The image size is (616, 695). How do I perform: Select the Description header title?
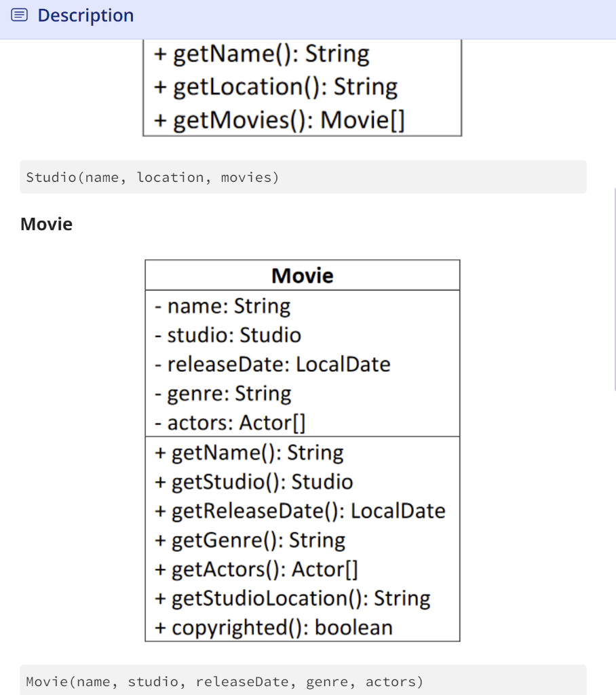[85, 16]
